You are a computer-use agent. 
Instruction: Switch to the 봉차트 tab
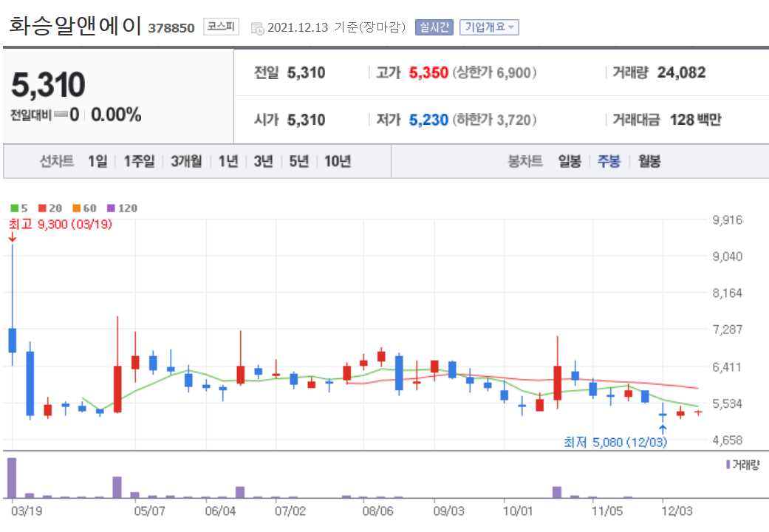[x=524, y=161]
